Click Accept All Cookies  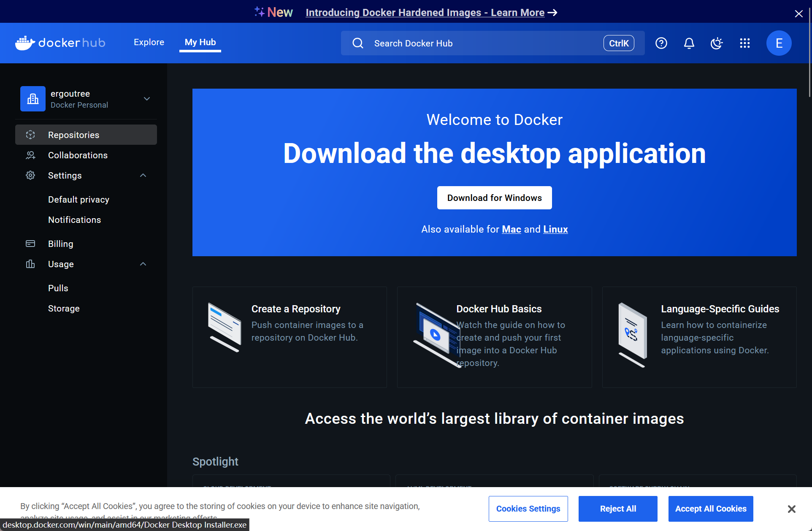pyautogui.click(x=711, y=509)
